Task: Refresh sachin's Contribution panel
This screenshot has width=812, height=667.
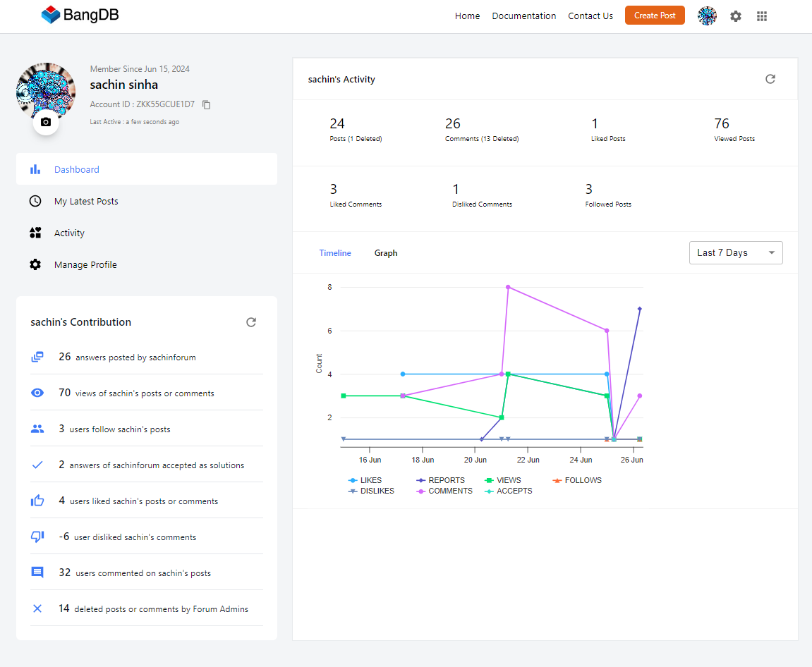Action: point(251,322)
